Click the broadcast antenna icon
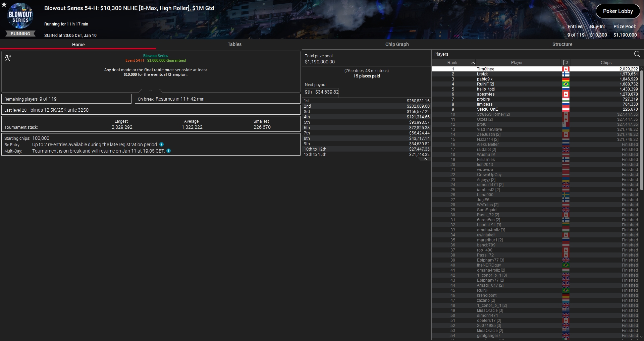 coord(8,58)
